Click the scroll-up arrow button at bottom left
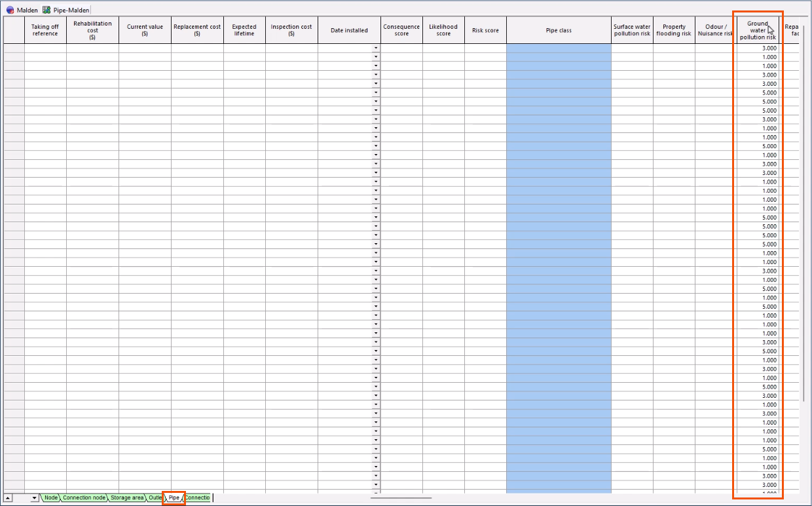Screen dimensions: 812x506 (8, 498)
